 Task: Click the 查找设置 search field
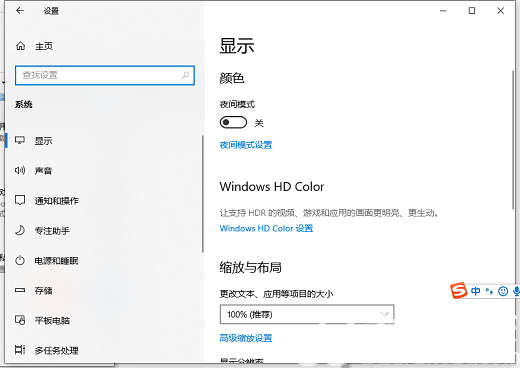[x=105, y=75]
